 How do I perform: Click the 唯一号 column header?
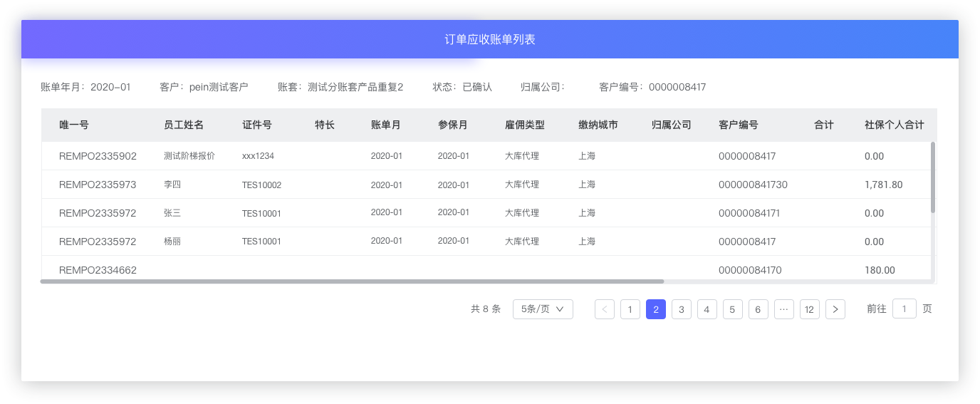(74, 125)
